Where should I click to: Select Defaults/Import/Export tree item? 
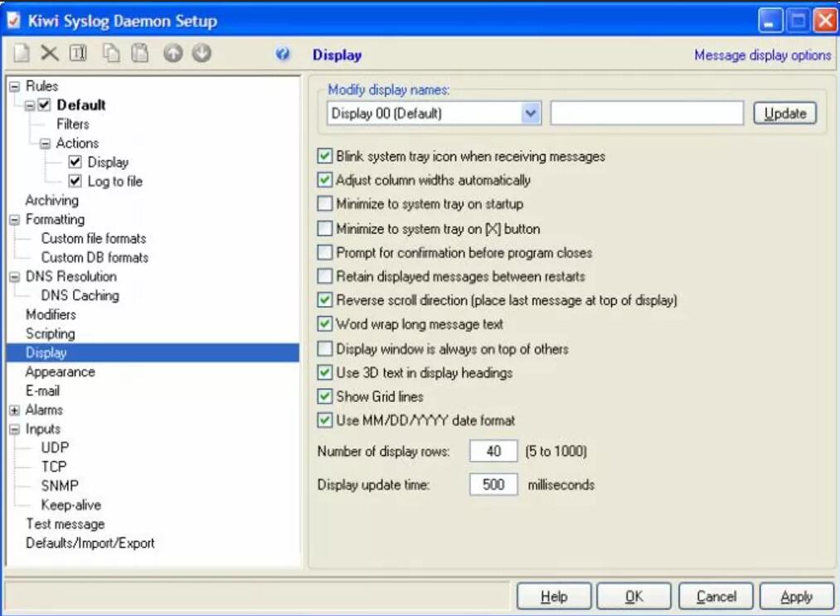coord(90,543)
